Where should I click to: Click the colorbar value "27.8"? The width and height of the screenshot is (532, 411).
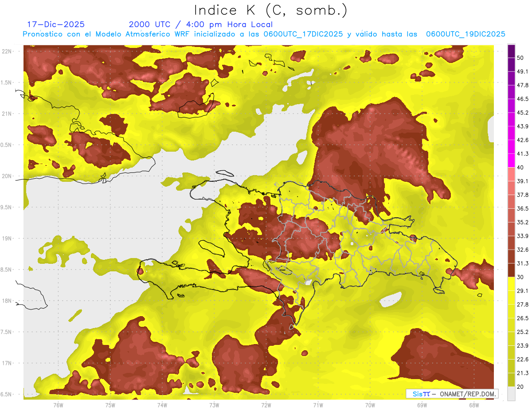tap(523, 304)
